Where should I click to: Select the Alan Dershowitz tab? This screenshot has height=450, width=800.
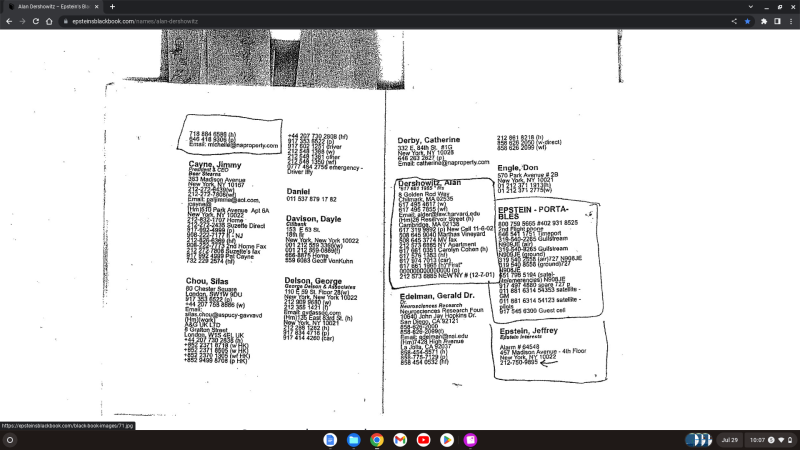coord(53,7)
